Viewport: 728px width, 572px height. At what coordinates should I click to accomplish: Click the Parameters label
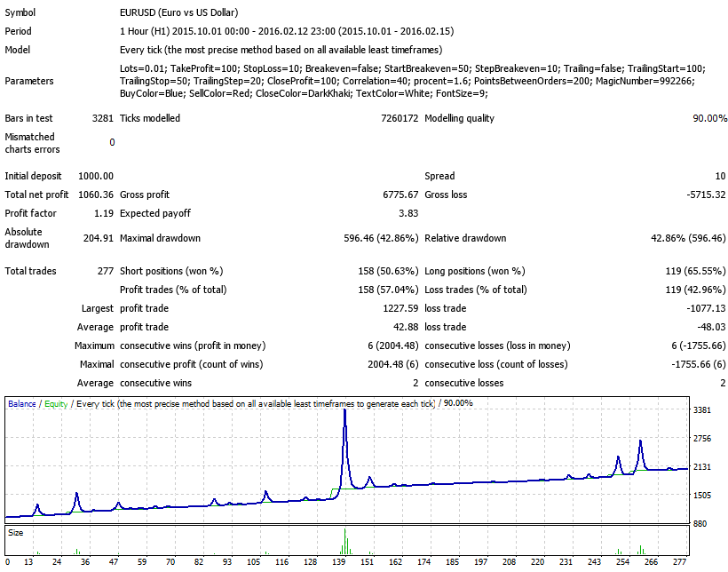(x=29, y=81)
